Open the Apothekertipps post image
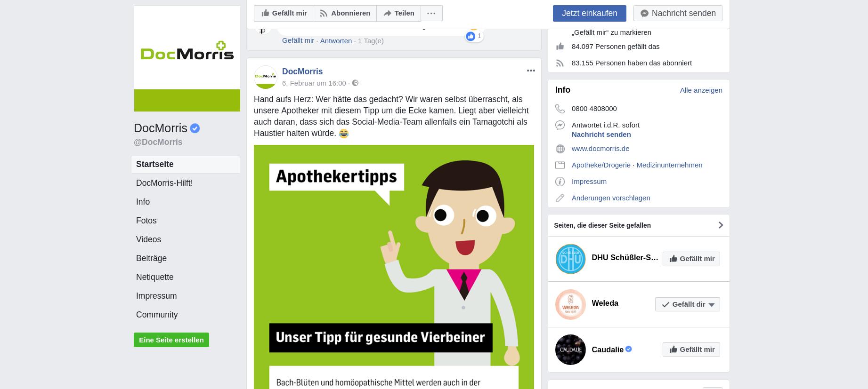 pyautogui.click(x=394, y=267)
